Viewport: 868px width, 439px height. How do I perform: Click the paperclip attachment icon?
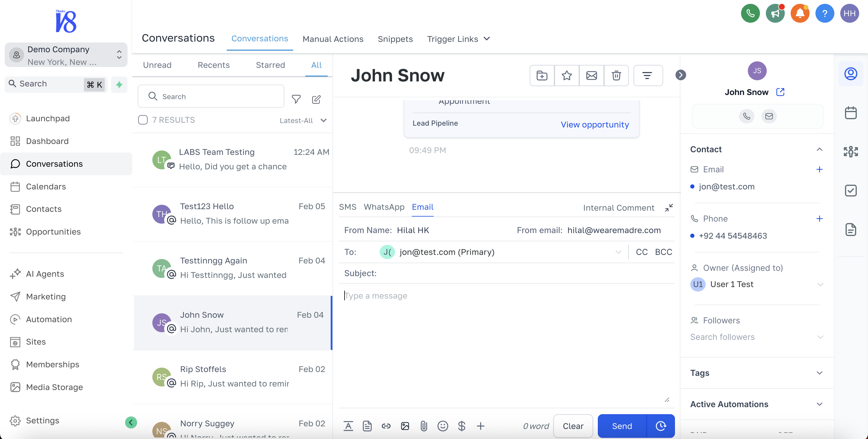[424, 426]
